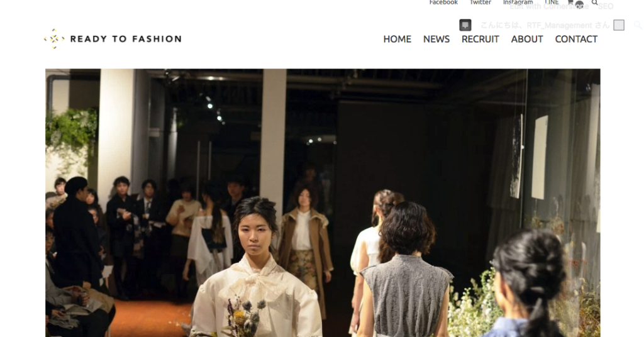The width and height of the screenshot is (644, 337).
Task: Click the READY TO FASHION logo icon
Action: coord(54,39)
